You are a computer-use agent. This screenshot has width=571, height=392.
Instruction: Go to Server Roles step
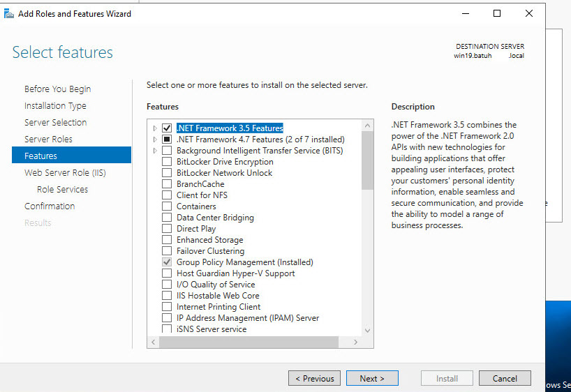[48, 139]
